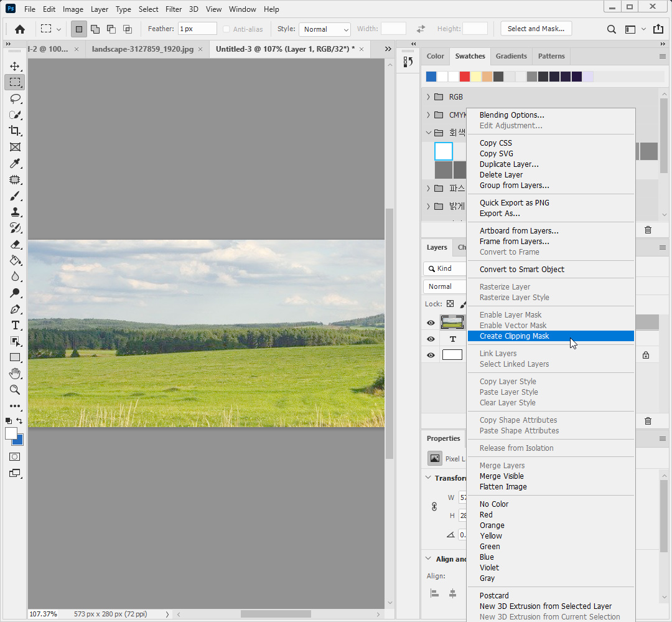Select the Crop tool
672x622 pixels.
[x=15, y=131]
